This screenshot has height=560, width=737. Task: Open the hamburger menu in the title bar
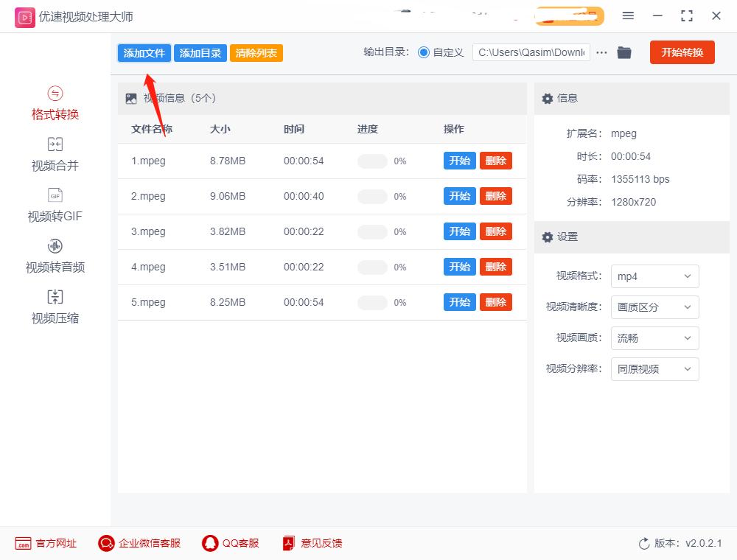click(x=628, y=15)
